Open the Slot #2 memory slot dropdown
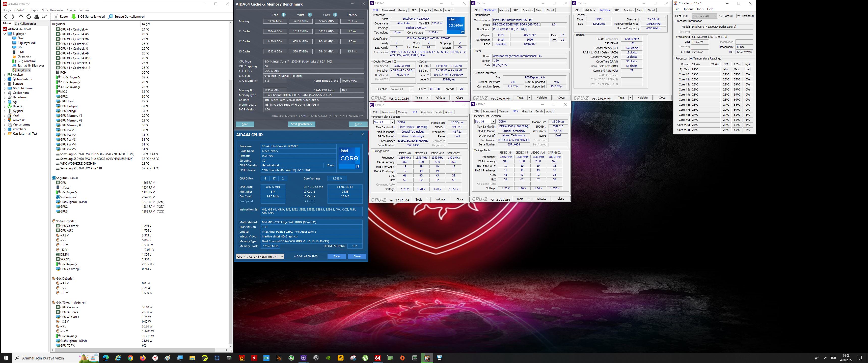This screenshot has height=363, width=868. (x=384, y=122)
